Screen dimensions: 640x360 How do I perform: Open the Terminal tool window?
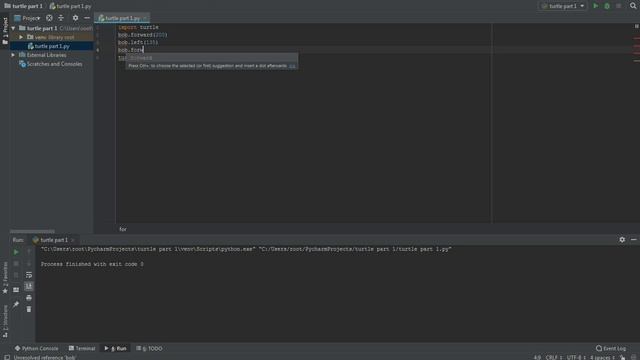82,349
